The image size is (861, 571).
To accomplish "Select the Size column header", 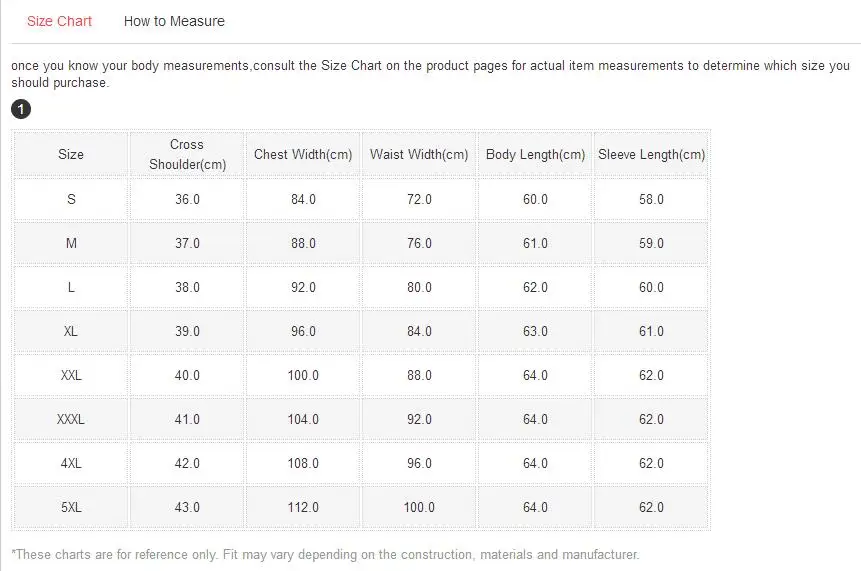I will click(x=71, y=155).
